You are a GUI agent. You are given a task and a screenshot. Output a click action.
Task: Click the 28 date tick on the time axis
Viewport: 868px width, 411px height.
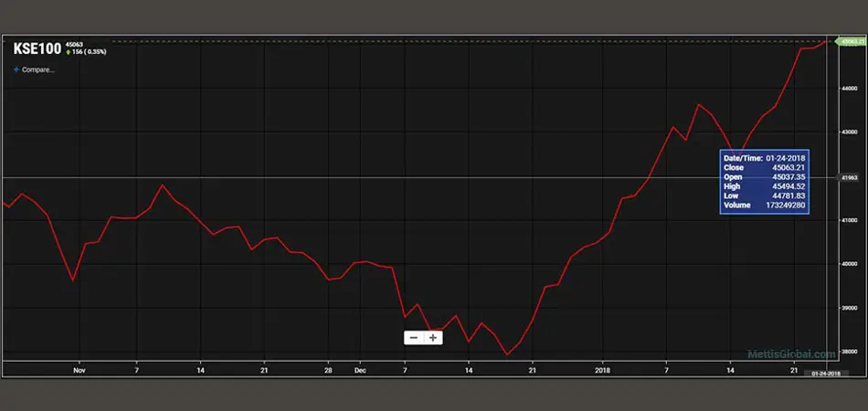tap(328, 371)
